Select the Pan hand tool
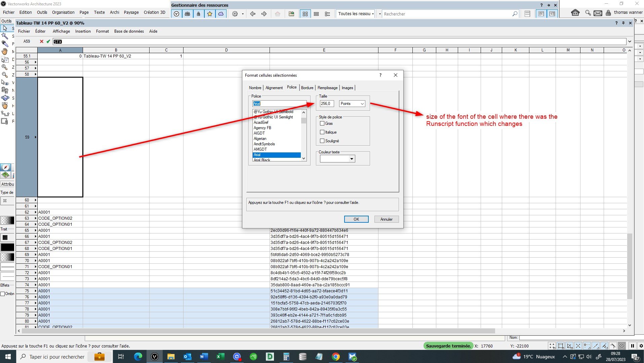This screenshot has height=363, width=644. coord(5,51)
